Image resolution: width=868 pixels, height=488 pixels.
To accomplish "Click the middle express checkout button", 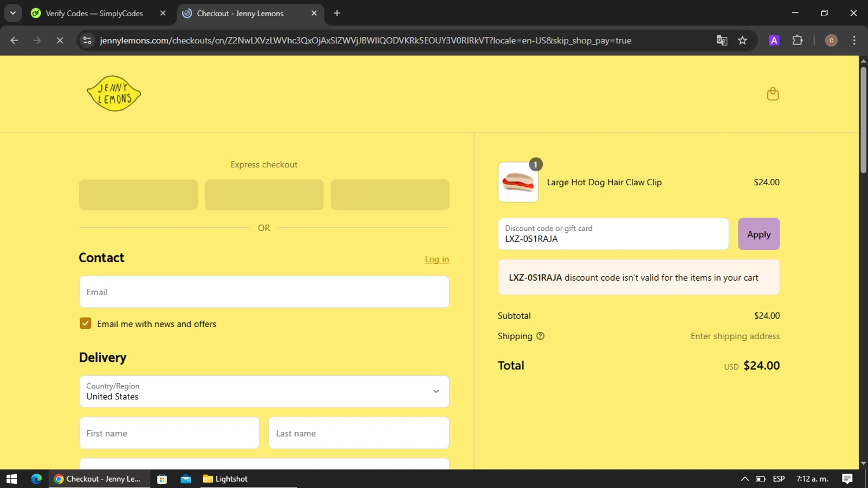I will pyautogui.click(x=264, y=195).
